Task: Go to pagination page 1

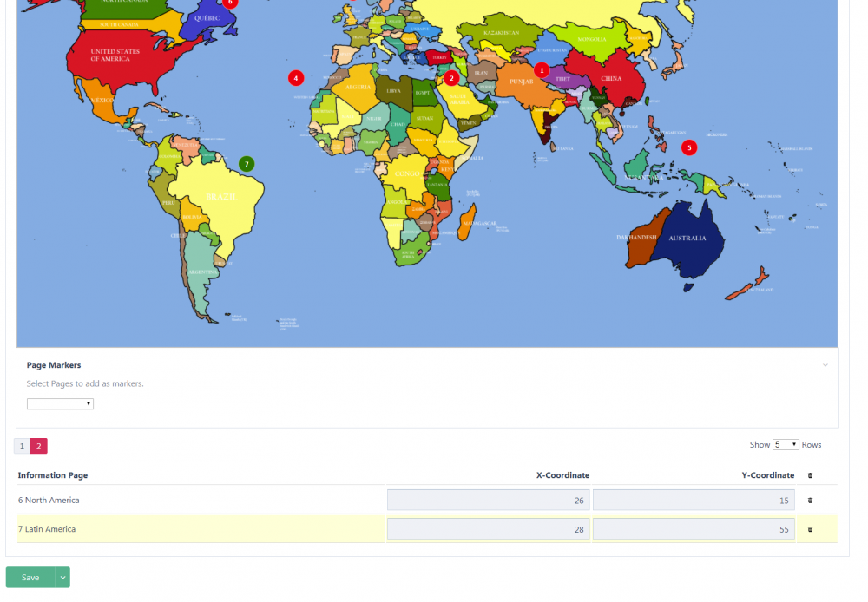Action: tap(23, 446)
